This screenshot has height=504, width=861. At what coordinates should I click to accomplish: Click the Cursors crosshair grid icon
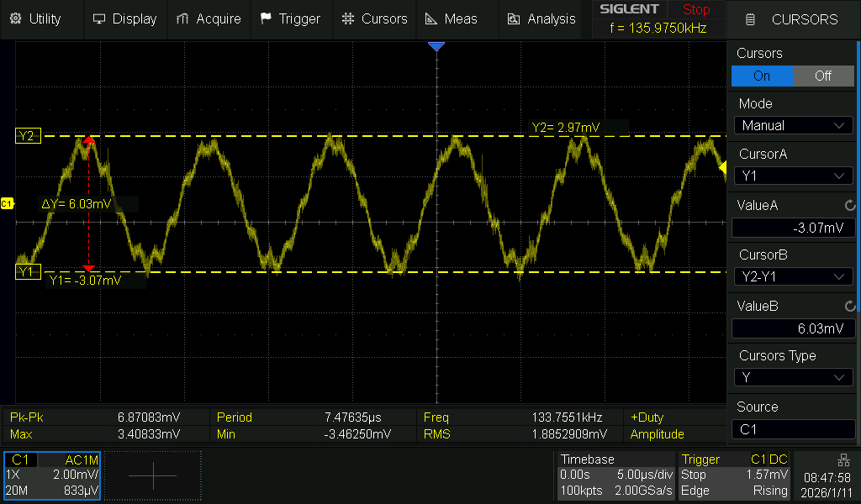347,18
